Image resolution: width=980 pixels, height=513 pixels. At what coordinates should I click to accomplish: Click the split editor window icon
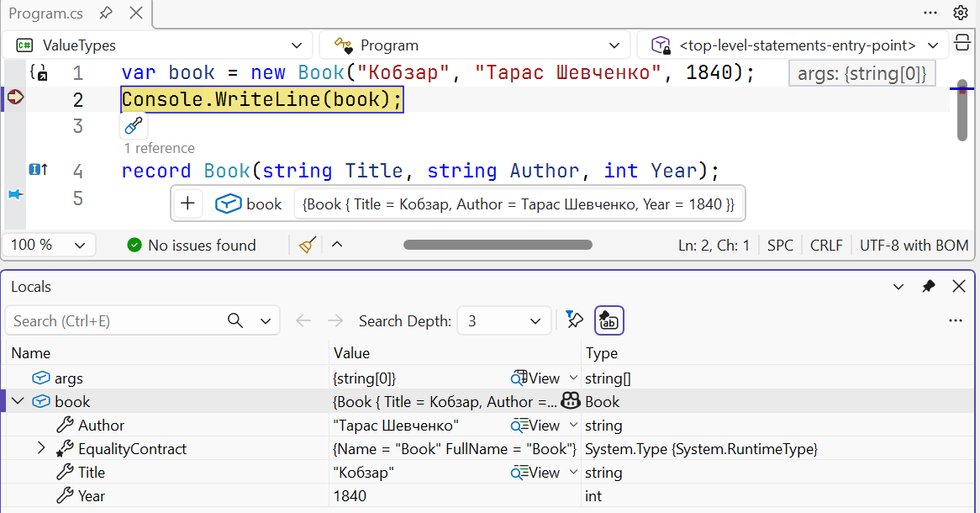(962, 44)
